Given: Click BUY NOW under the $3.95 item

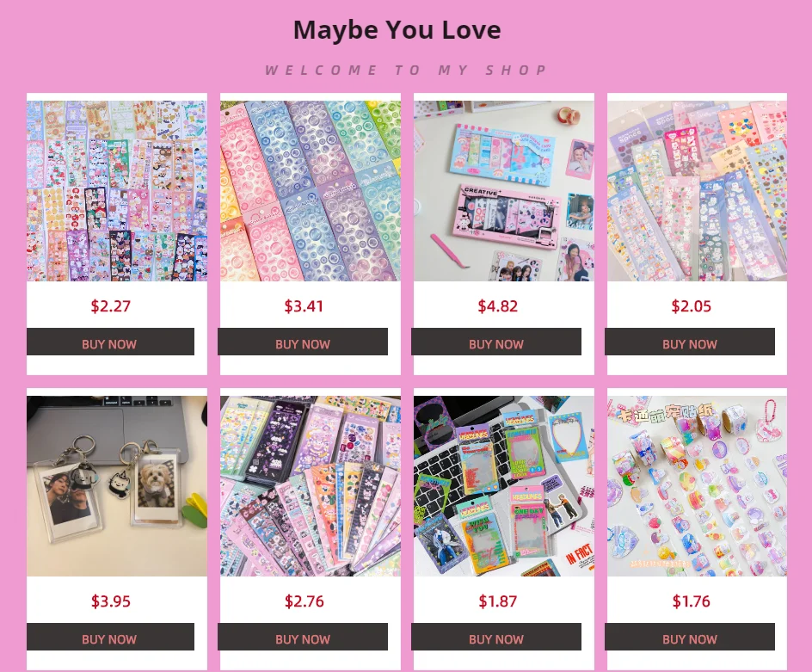Looking at the screenshot, I should pos(110,637).
